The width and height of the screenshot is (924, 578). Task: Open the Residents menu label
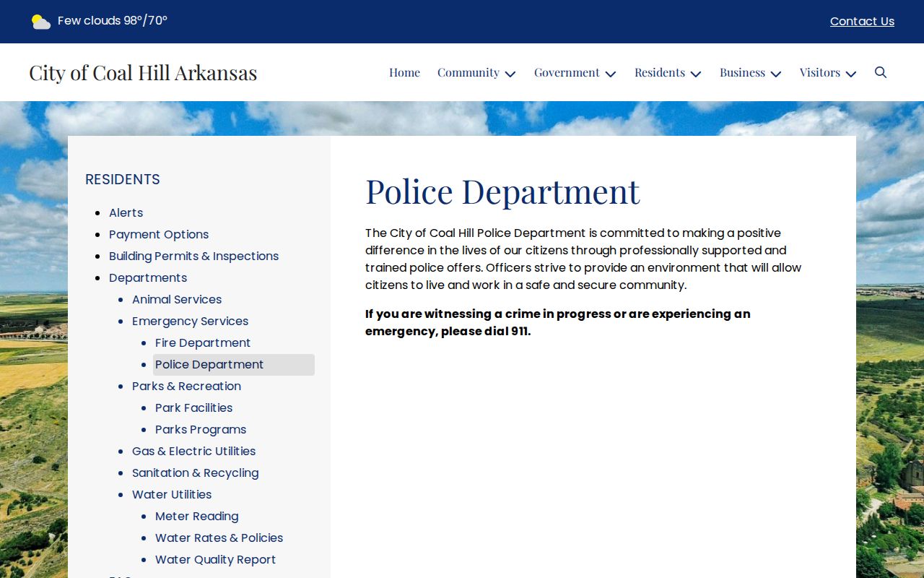point(660,72)
